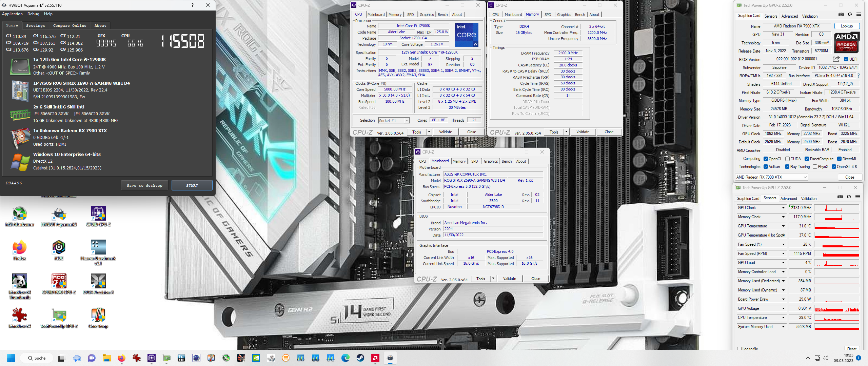Open Steam from the taskbar
The width and height of the screenshot is (868, 366).
(x=360, y=358)
